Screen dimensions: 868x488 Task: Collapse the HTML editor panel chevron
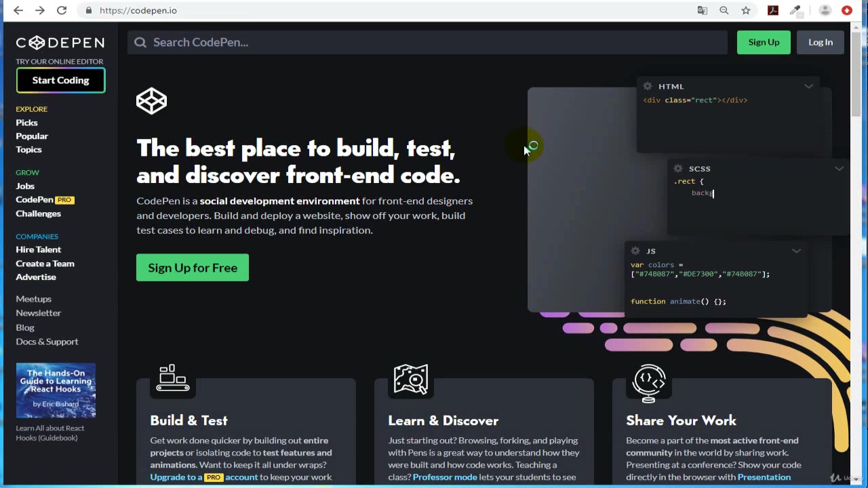(x=808, y=86)
